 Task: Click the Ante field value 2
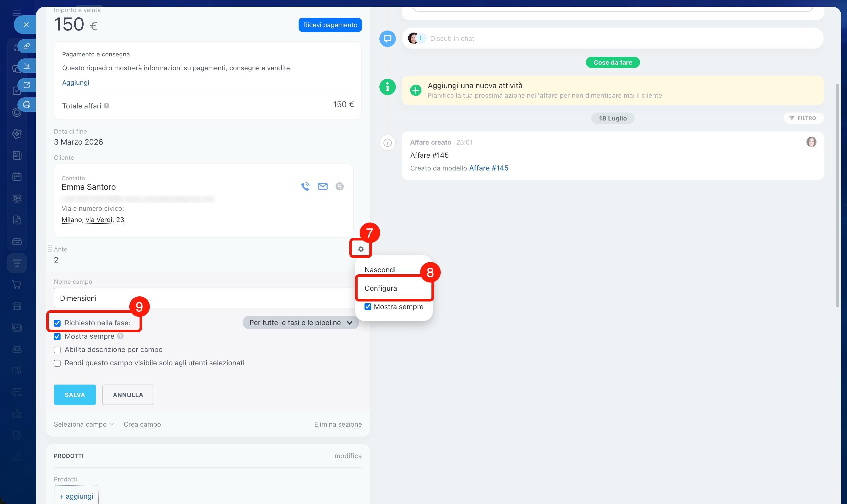pos(56,260)
